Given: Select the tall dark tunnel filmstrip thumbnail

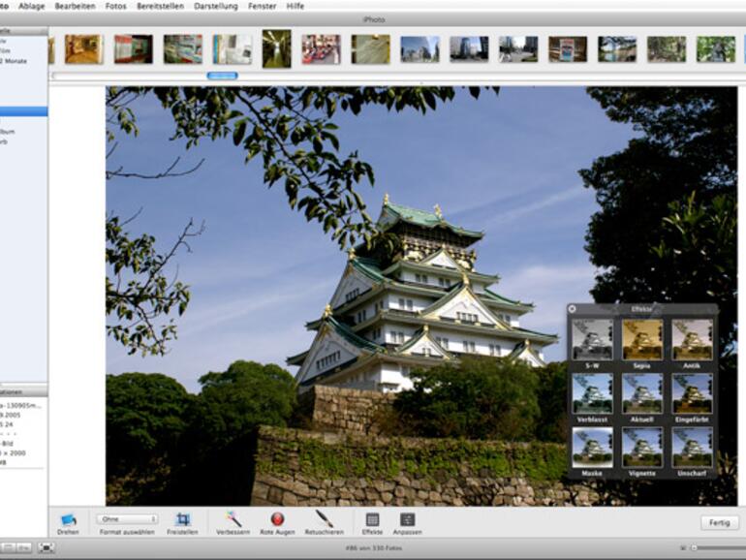Looking at the screenshot, I should (276, 48).
